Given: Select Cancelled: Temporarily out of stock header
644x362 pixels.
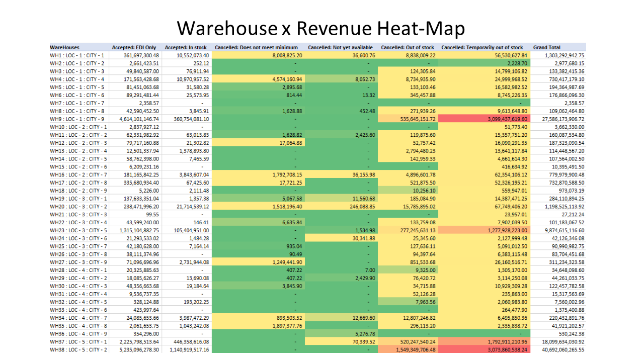Looking at the screenshot, I should [482, 47].
